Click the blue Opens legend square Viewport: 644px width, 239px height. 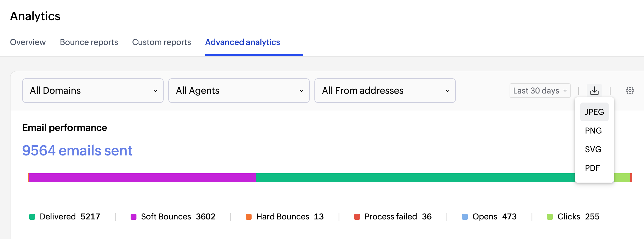(465, 217)
